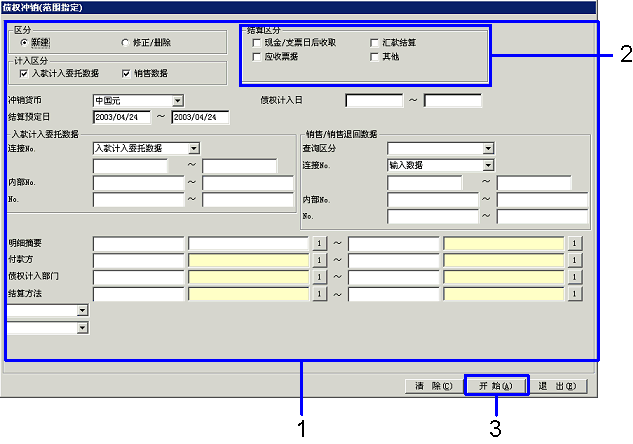Click the 开始(A) start button
This screenshot has width=633, height=444.
(x=494, y=385)
